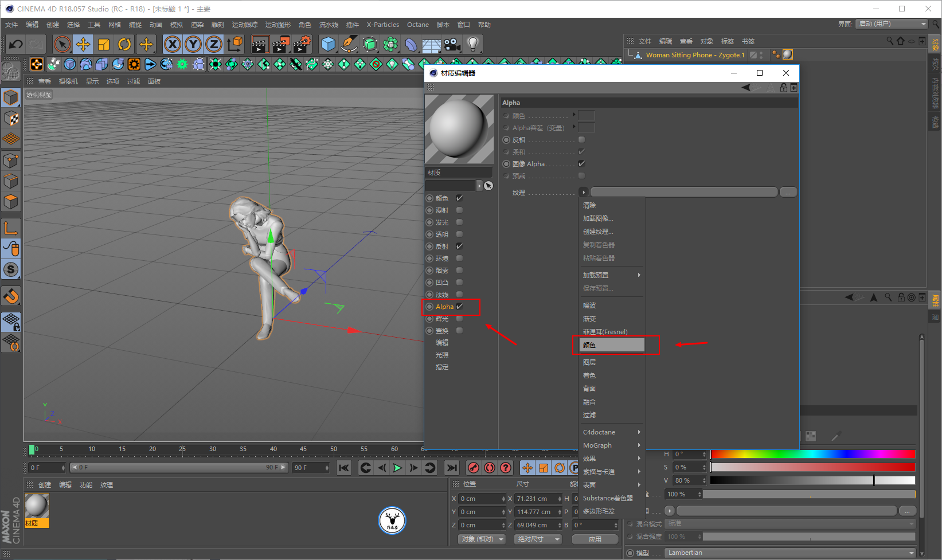Toggle Z axis lock
Screen dimensions: 942x560
point(214,44)
